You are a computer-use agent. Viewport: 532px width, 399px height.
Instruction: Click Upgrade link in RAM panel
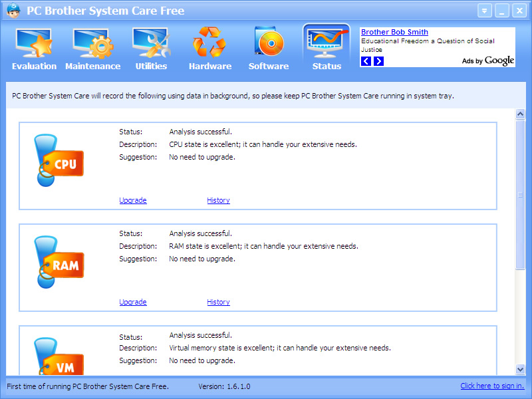(x=133, y=302)
